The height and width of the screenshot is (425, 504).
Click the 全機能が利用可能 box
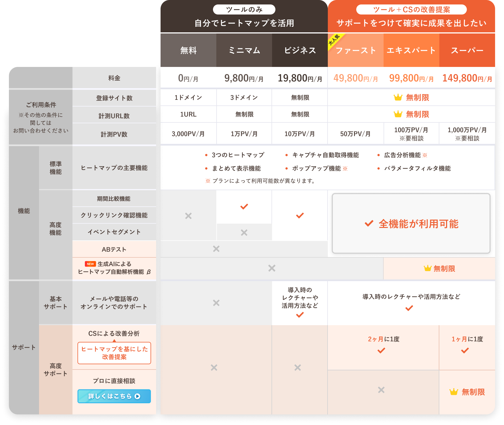(411, 223)
